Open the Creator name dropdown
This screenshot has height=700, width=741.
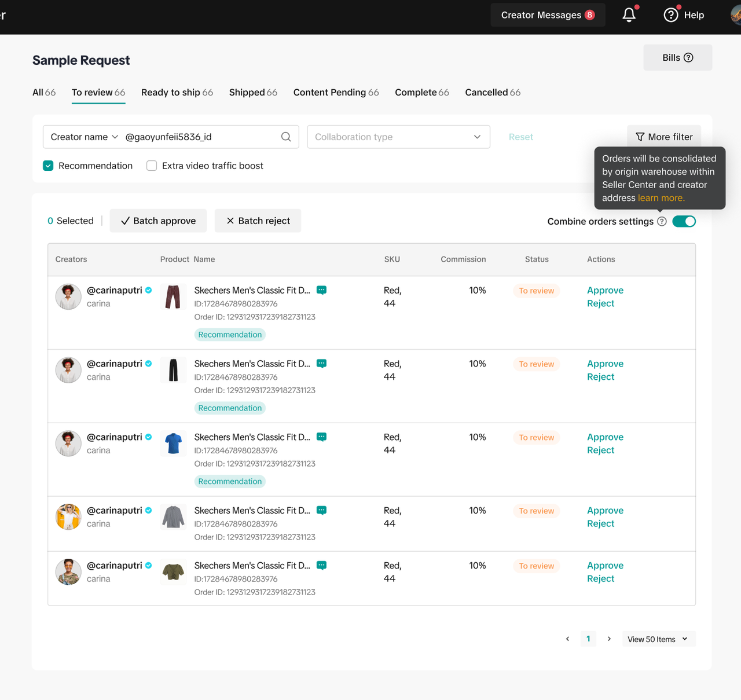pyautogui.click(x=85, y=137)
